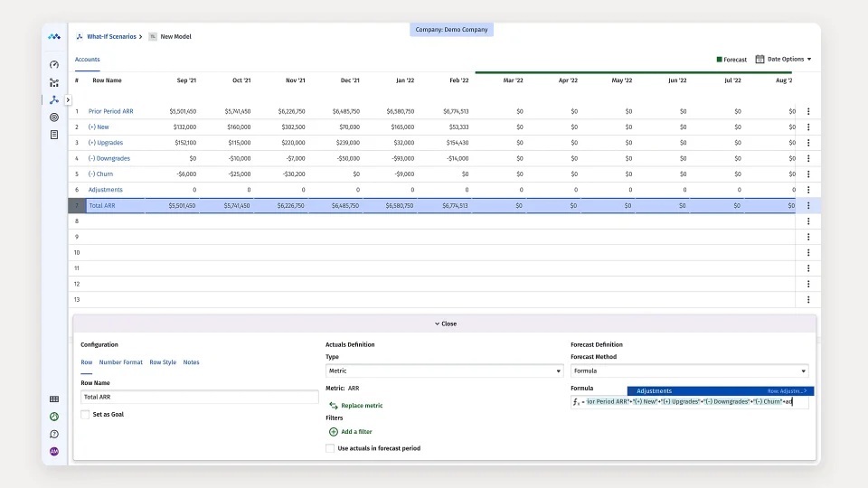The height and width of the screenshot is (488, 868).
Task: Open the dashboard gauge icon in sidebar
Action: (54, 65)
